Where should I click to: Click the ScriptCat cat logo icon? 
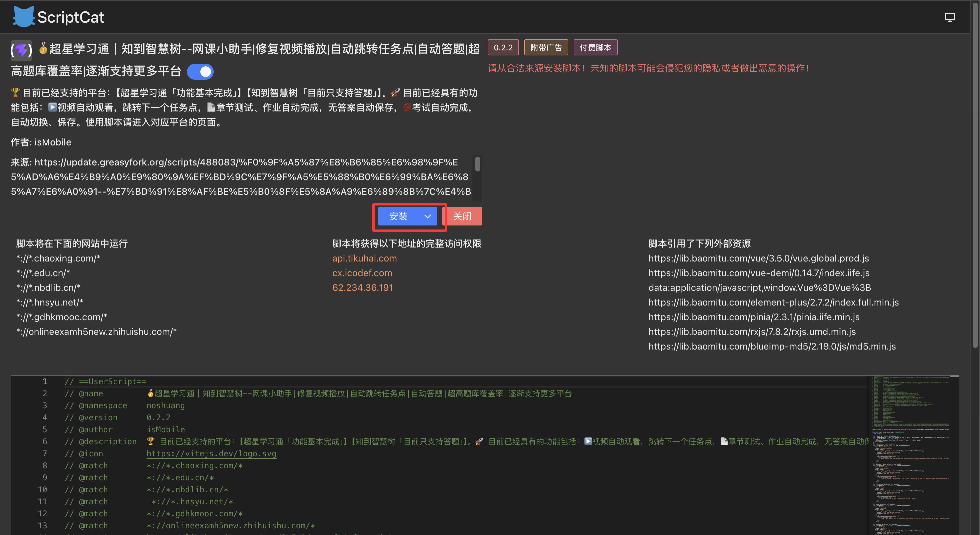click(x=24, y=17)
